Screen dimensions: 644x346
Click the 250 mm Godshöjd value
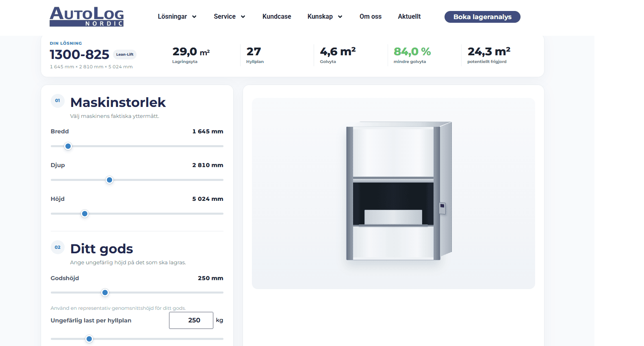(x=210, y=278)
